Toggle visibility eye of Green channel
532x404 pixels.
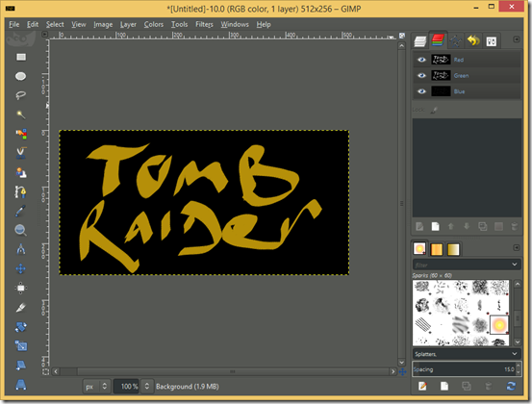click(421, 75)
